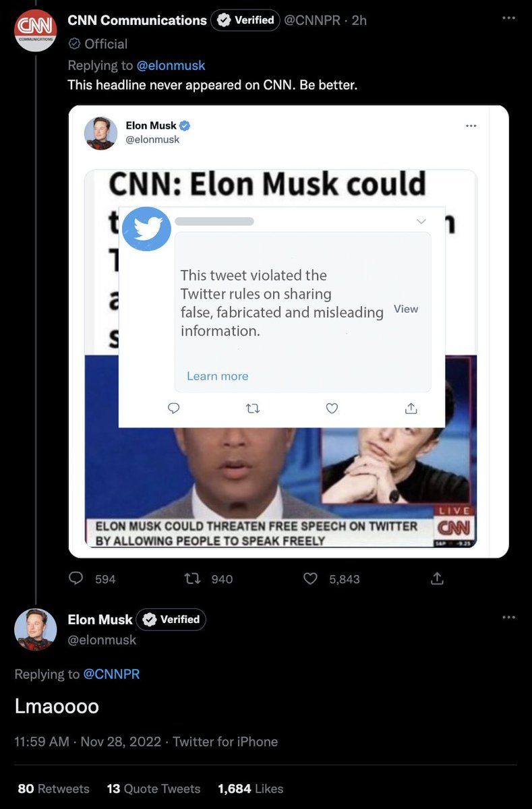
Task: Open more options in embedded Elon Musk tweet
Action: click(471, 126)
